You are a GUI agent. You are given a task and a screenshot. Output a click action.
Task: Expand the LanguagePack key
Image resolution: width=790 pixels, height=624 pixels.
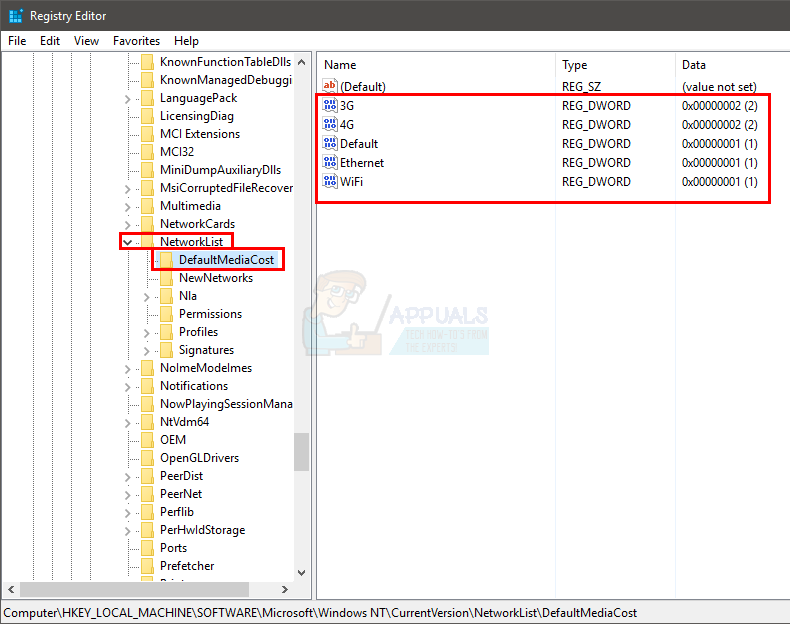[127, 99]
